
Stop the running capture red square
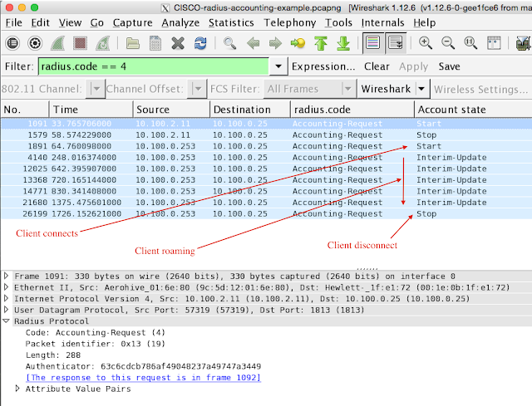(81, 43)
